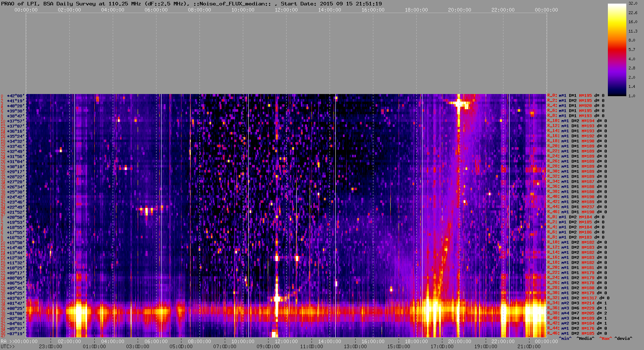This screenshot has width=644, height=350.
Task: Click the -04°01' declination label
Action: tap(16, 324)
